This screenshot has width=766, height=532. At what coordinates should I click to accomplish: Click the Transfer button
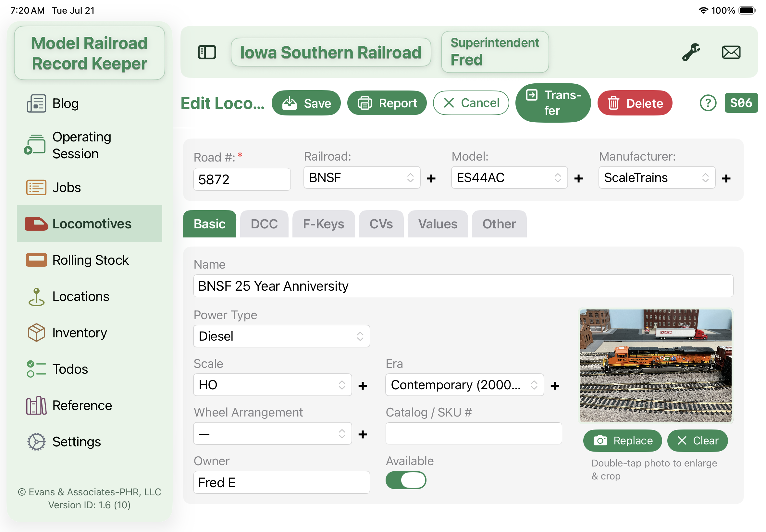tap(553, 103)
